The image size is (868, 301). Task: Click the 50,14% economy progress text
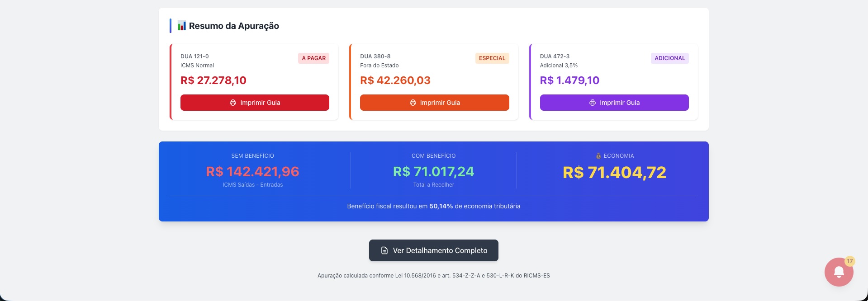[440, 206]
